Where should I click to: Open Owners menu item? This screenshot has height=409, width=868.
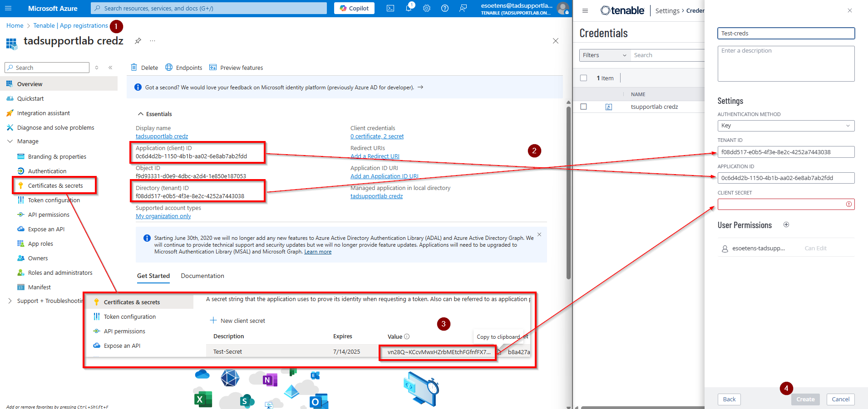point(38,258)
